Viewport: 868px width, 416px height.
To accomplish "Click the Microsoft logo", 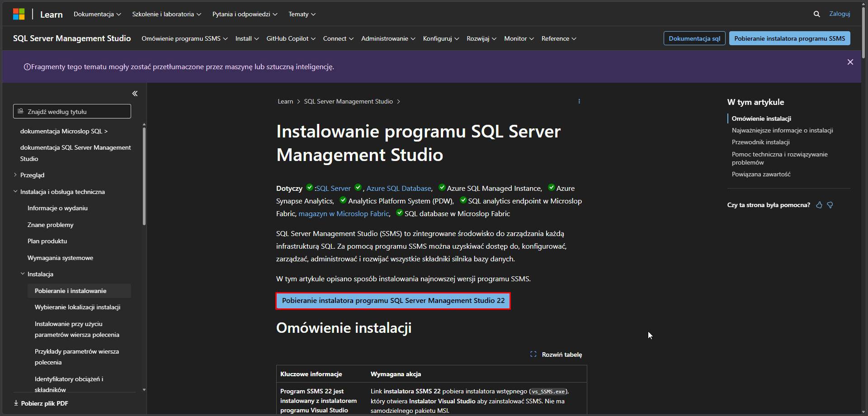I will (x=19, y=14).
